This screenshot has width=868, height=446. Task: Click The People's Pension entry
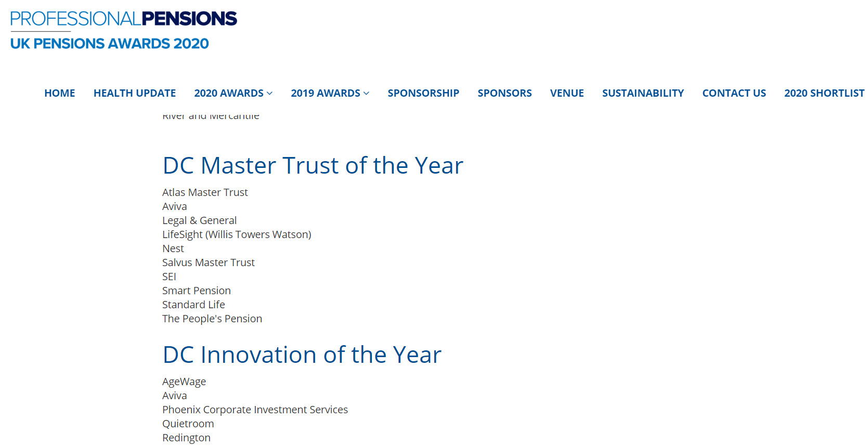(x=212, y=319)
